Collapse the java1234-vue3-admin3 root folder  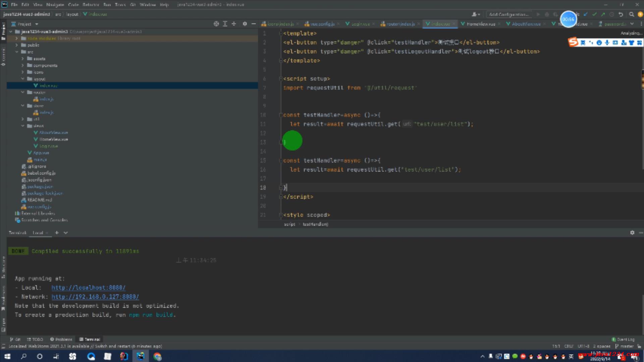point(11,32)
